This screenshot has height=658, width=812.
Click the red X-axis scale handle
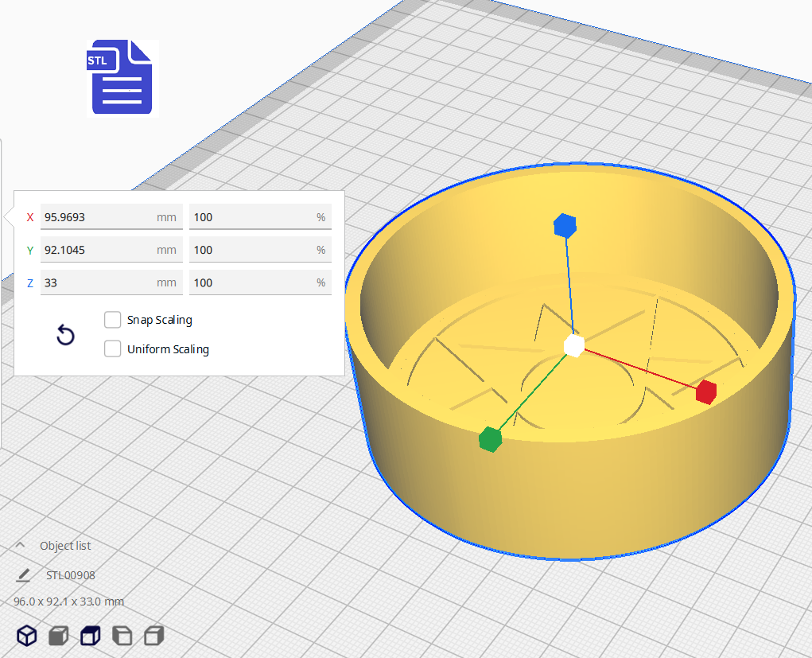[705, 391]
